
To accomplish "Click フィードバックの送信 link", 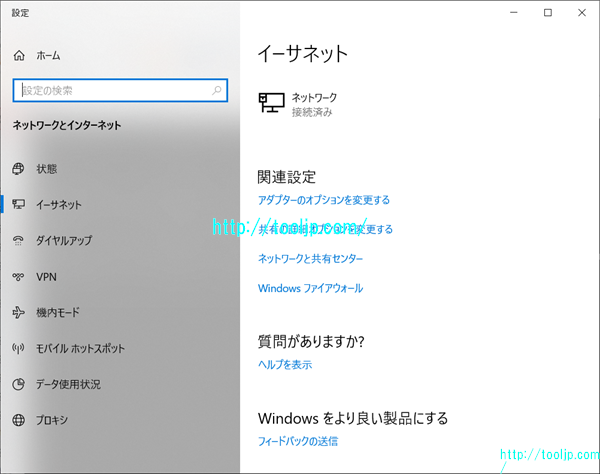I will coord(298,441).
